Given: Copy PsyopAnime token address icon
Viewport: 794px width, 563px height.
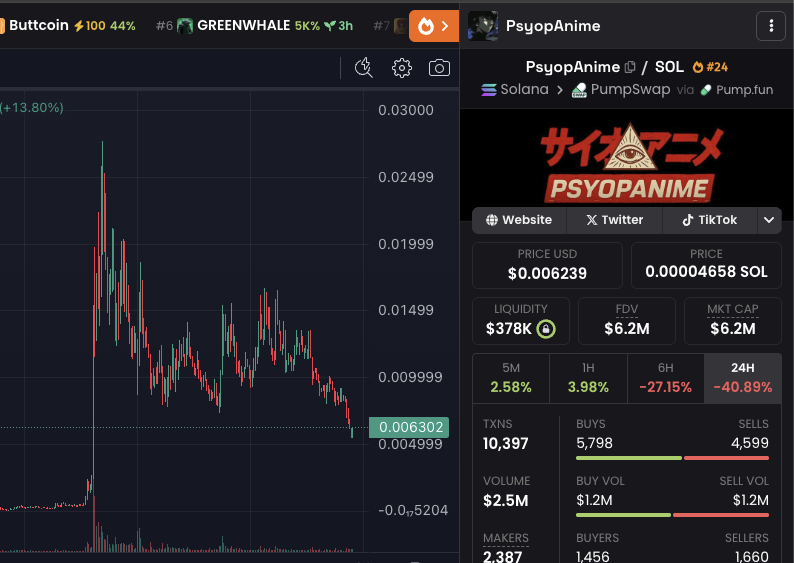Looking at the screenshot, I should [x=630, y=67].
